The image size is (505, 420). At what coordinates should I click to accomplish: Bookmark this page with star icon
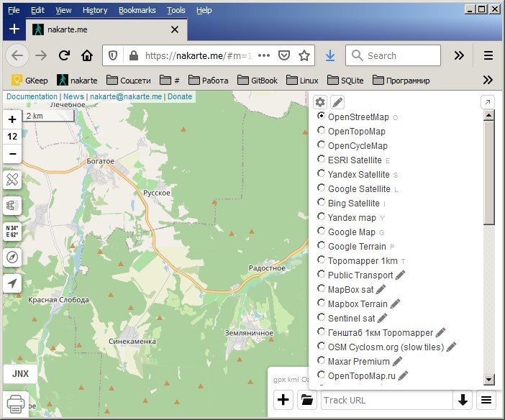(x=304, y=55)
